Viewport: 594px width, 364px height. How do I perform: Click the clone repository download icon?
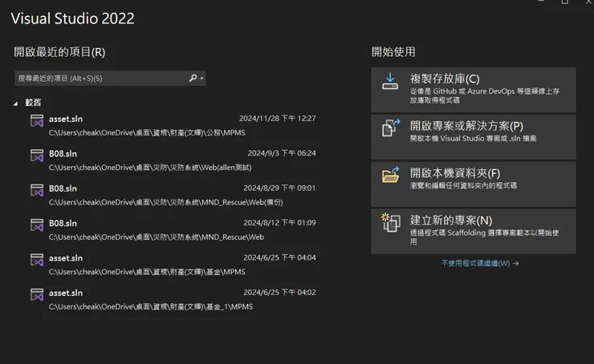tap(390, 81)
